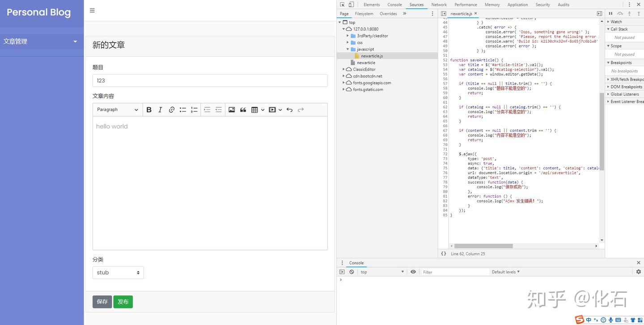The image size is (644, 325).
Task: Open the DevTools main three-dot menu
Action: point(629,4)
